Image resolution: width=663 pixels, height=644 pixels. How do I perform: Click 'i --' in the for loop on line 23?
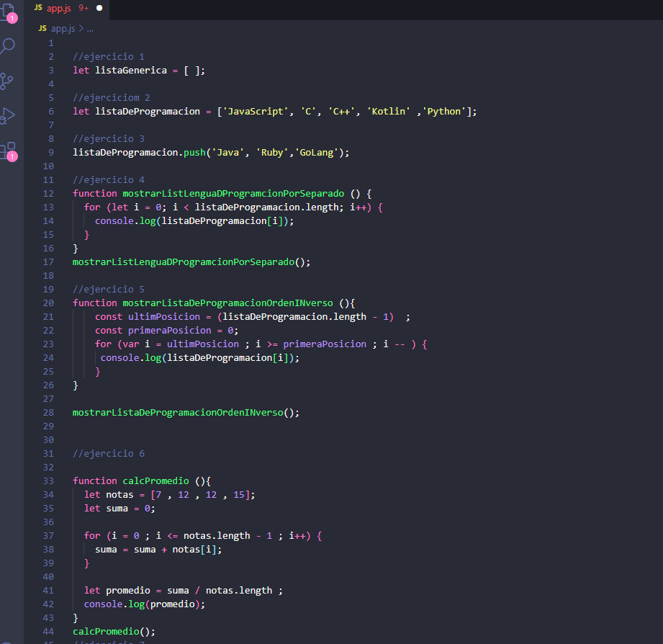coord(394,344)
